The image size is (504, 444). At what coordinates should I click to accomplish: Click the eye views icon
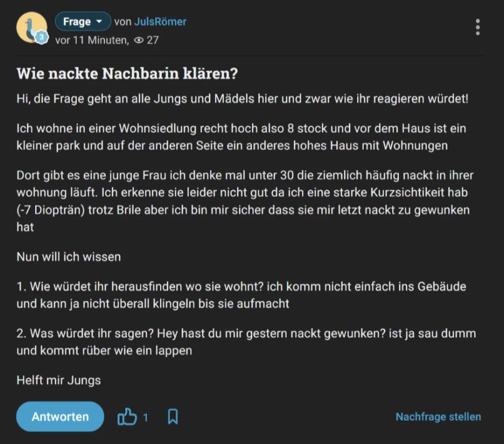click(x=139, y=40)
